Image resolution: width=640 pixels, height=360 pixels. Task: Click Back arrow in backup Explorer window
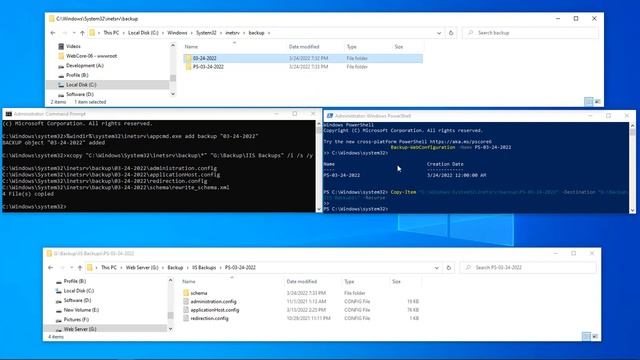pyautogui.click(x=53, y=33)
